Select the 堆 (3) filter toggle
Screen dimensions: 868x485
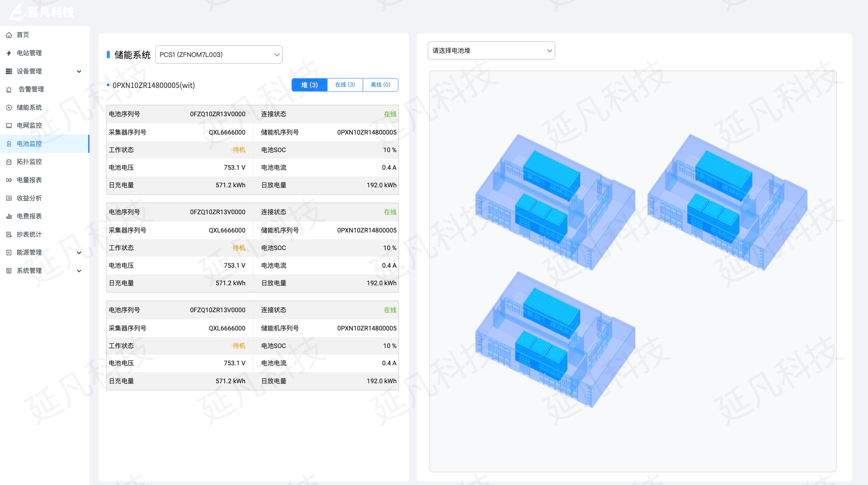[x=309, y=85]
